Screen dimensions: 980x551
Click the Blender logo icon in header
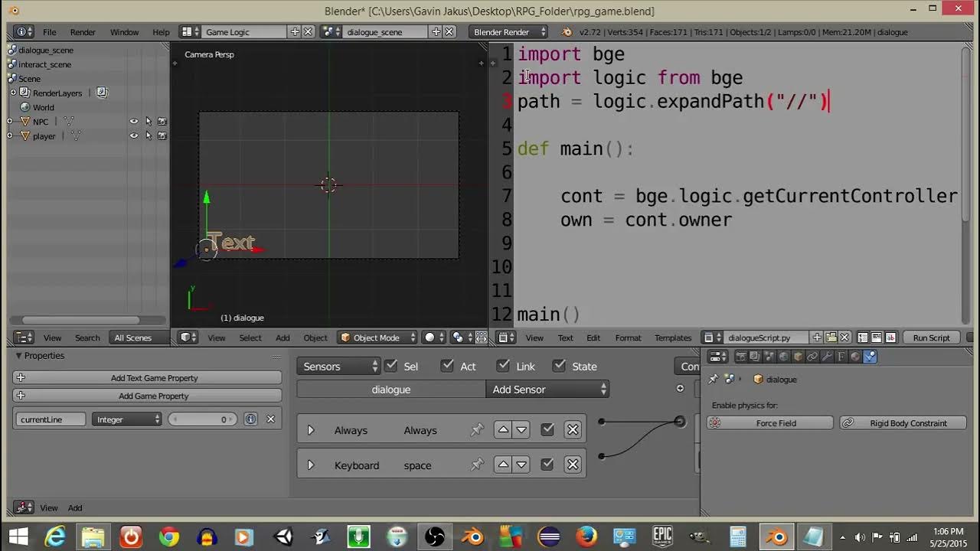coord(567,32)
